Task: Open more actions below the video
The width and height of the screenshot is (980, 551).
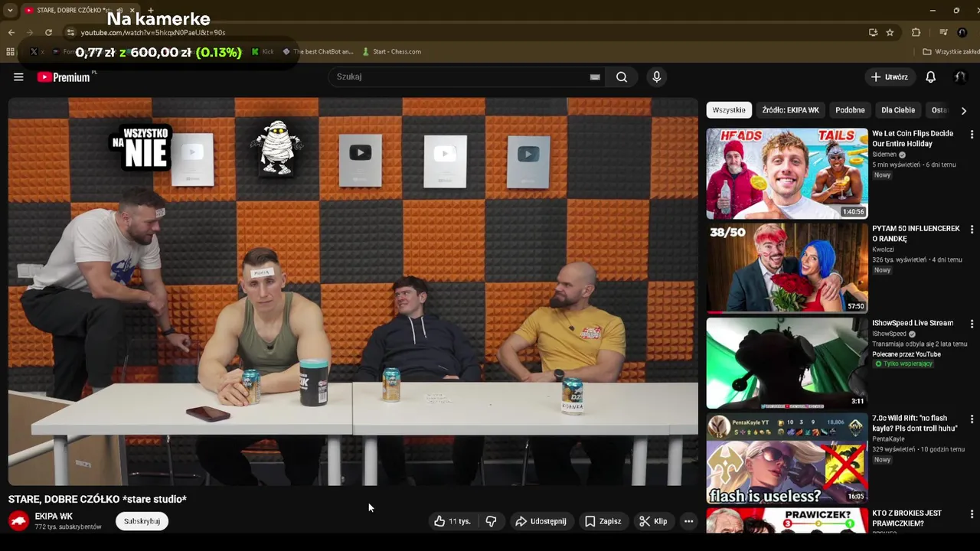Action: [x=688, y=521]
